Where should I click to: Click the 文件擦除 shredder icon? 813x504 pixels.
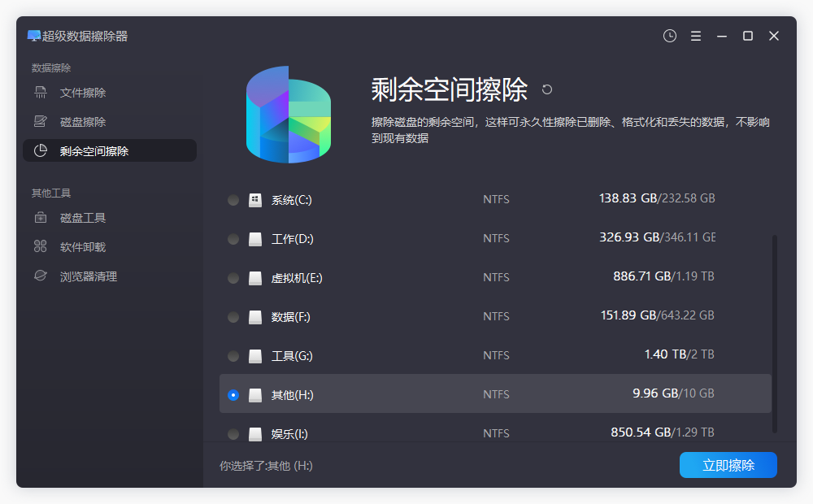point(41,93)
